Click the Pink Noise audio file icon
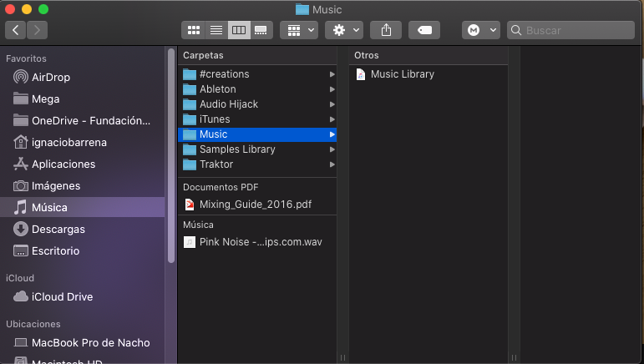 (190, 242)
